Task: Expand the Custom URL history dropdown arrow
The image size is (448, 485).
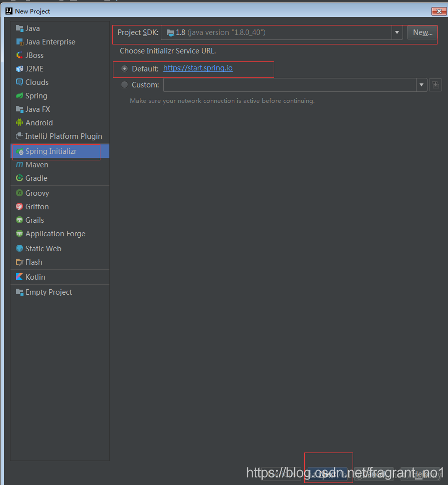Action: pos(422,85)
